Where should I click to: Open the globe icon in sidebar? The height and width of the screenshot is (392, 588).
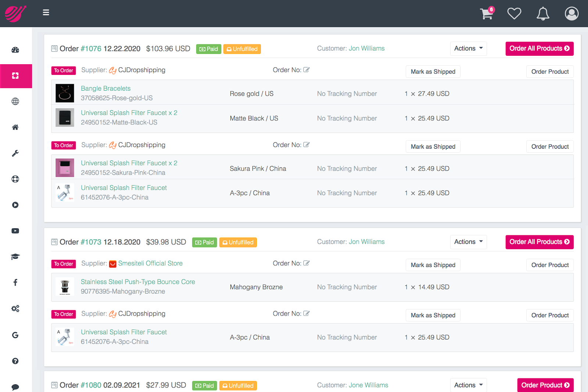[x=15, y=101]
